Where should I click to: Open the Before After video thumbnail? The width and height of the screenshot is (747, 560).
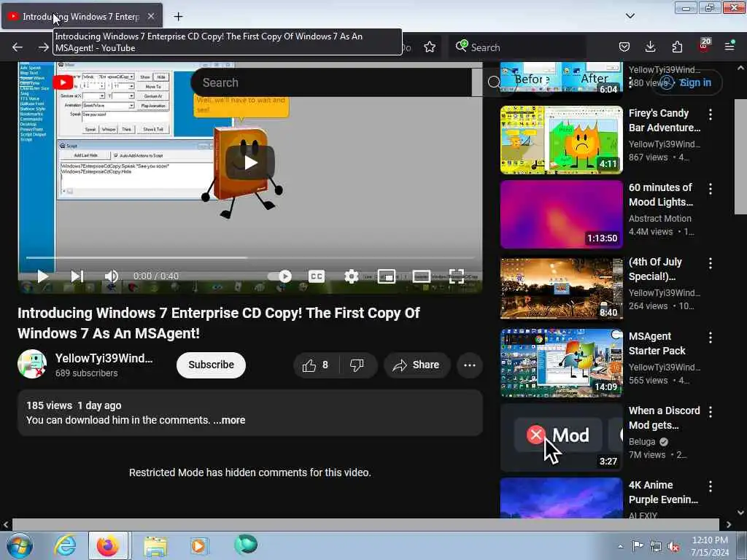coord(561,79)
